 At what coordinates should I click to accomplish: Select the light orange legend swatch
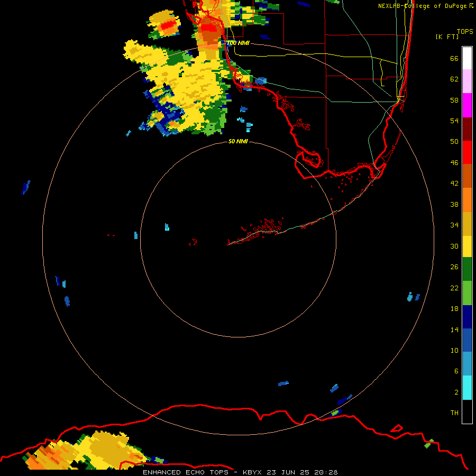(x=467, y=200)
